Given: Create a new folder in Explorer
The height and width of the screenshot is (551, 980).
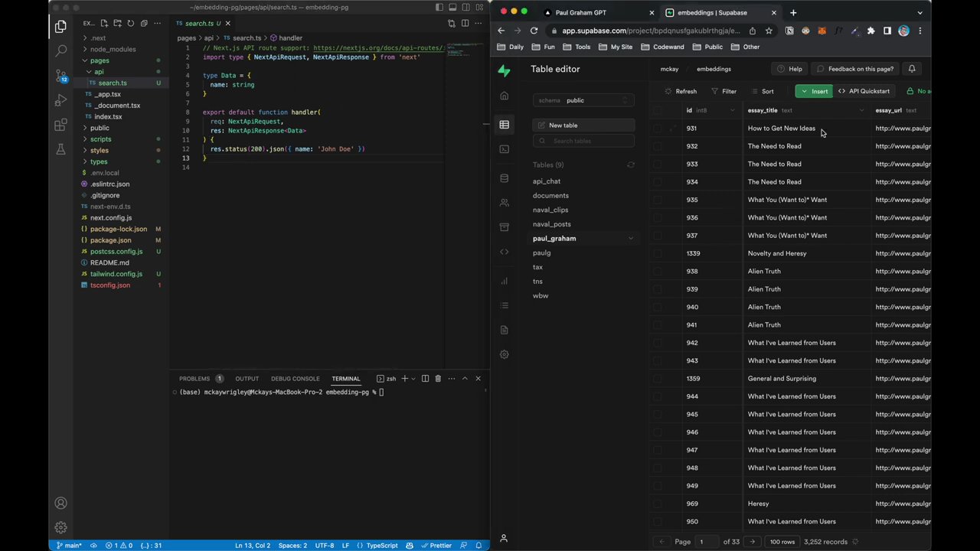Looking at the screenshot, I should (117, 23).
